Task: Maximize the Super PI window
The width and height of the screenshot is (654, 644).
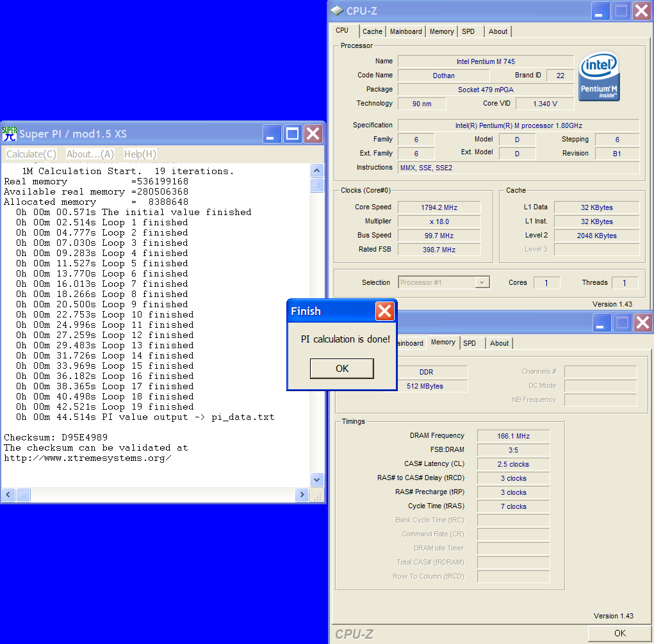Action: click(x=292, y=134)
